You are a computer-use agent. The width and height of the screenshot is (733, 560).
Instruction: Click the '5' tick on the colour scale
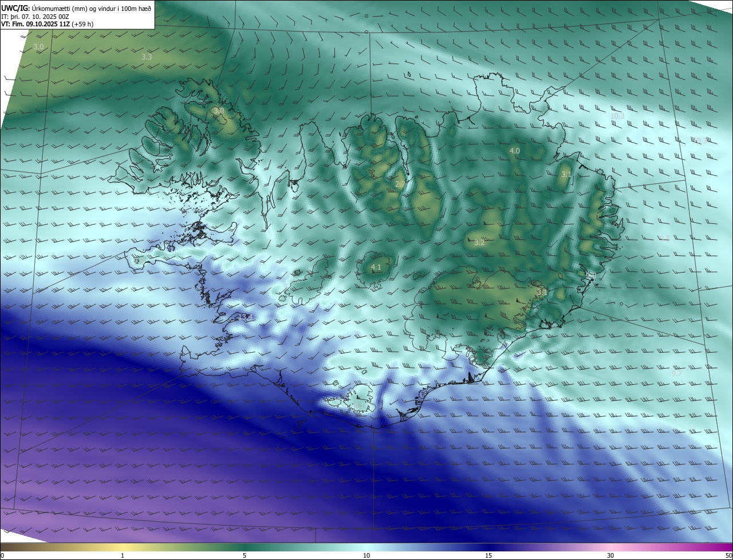(245, 556)
